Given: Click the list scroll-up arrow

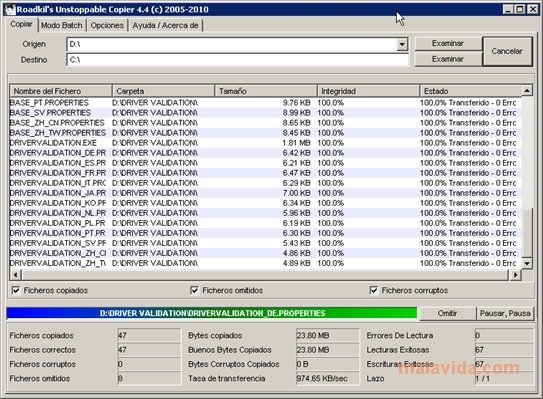Looking at the screenshot, I should point(527,91).
